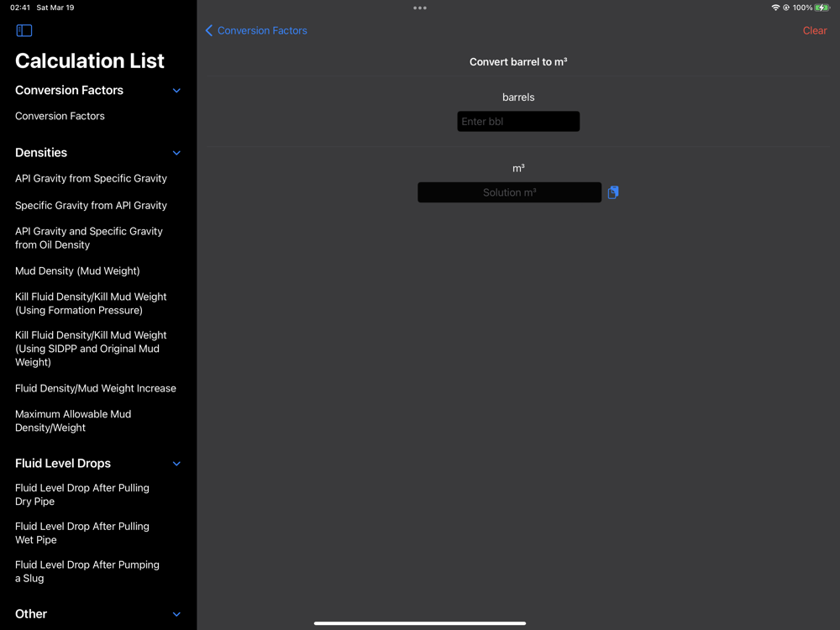The width and height of the screenshot is (840, 630).
Task: Collapse the Fluid Level Drops section chevron
Action: 176,464
